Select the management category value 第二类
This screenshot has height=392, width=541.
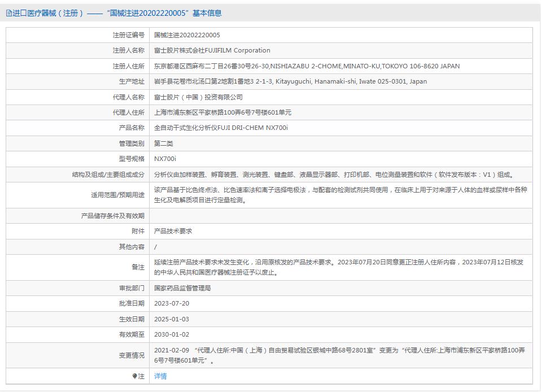(164, 143)
